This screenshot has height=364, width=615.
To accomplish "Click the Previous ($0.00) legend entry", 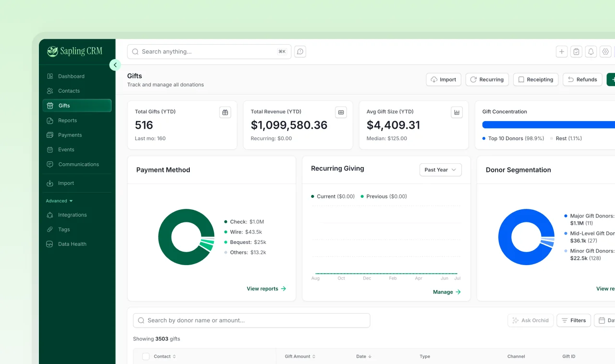I will 383,196.
